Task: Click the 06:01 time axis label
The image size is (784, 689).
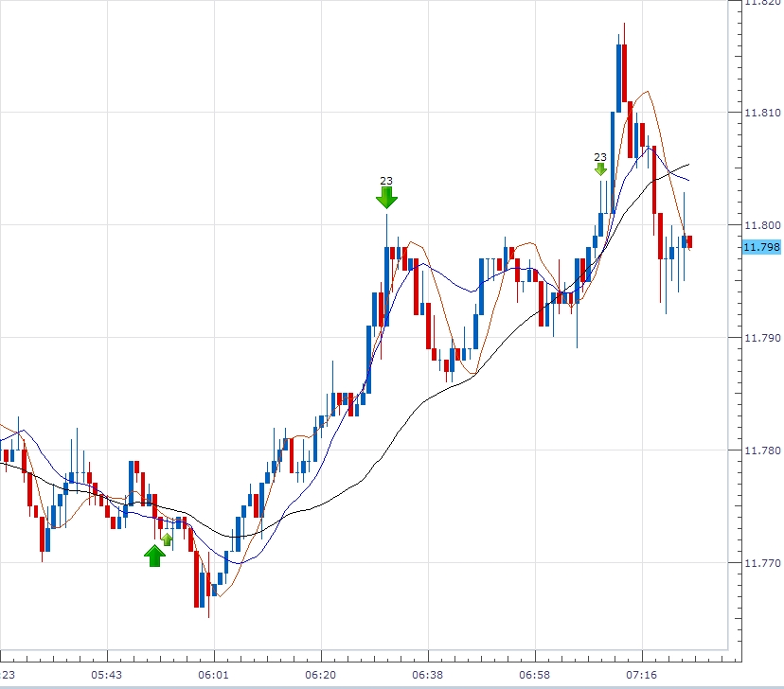Action: tap(213, 675)
